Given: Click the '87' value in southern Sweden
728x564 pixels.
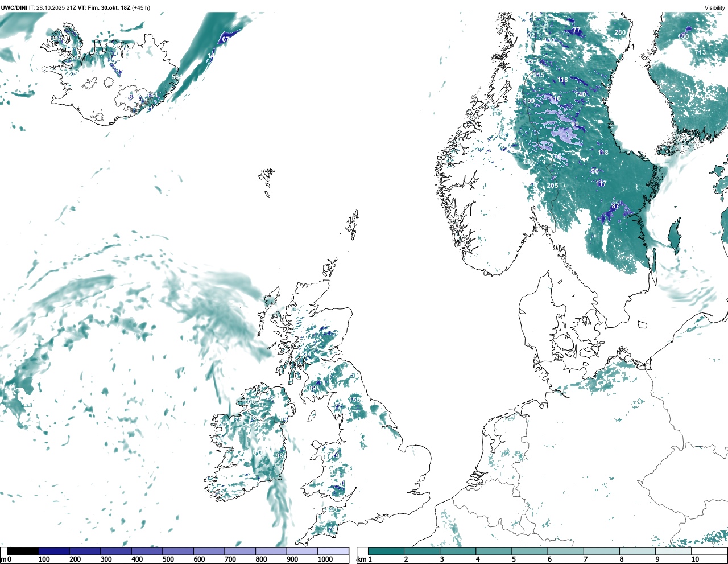Looking at the screenshot, I should point(615,206).
